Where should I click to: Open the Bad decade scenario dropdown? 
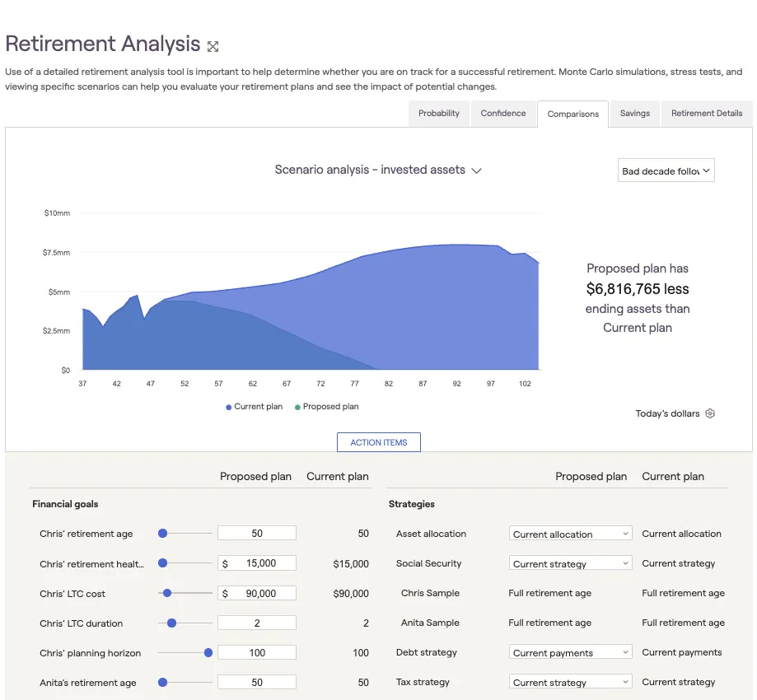click(666, 170)
